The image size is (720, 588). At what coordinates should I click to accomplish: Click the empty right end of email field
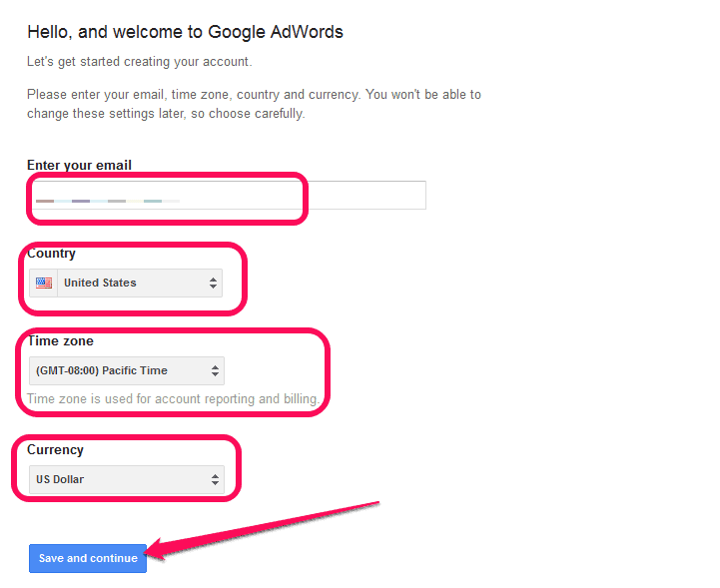tap(379, 196)
